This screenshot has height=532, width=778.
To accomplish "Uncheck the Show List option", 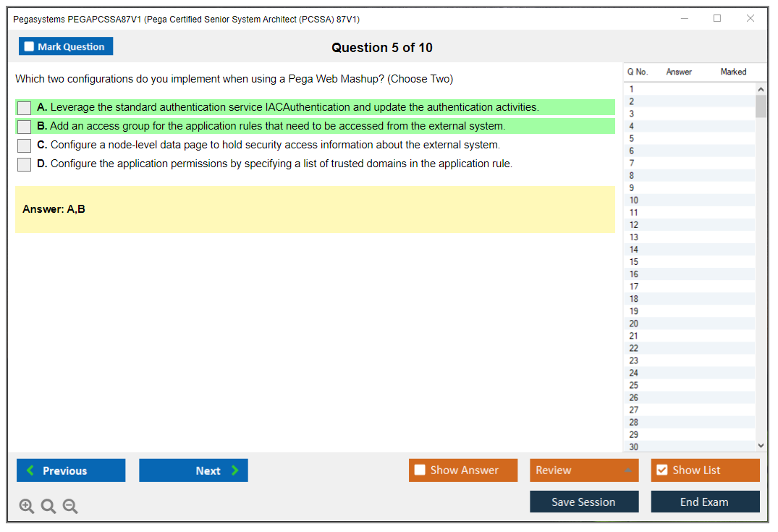I will point(661,470).
